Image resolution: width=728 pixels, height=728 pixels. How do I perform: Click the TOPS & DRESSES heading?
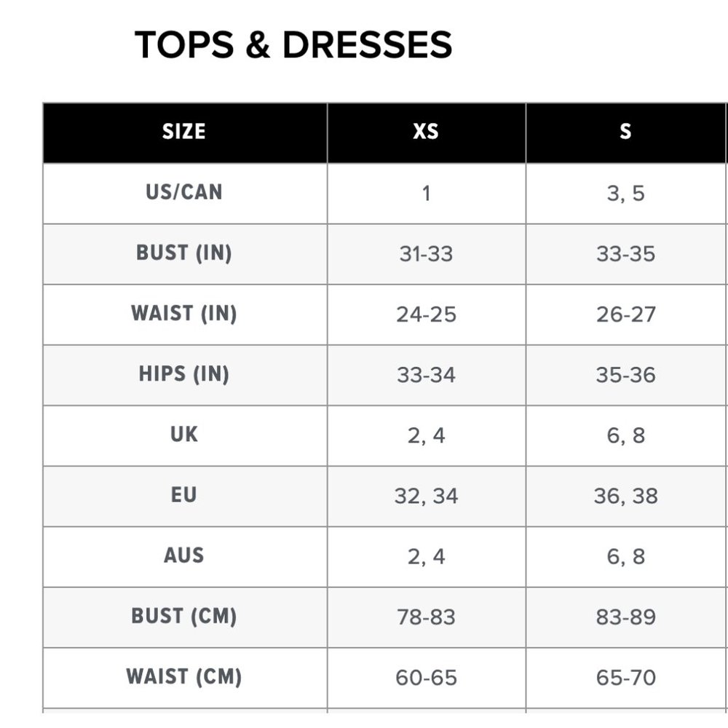pos(293,44)
